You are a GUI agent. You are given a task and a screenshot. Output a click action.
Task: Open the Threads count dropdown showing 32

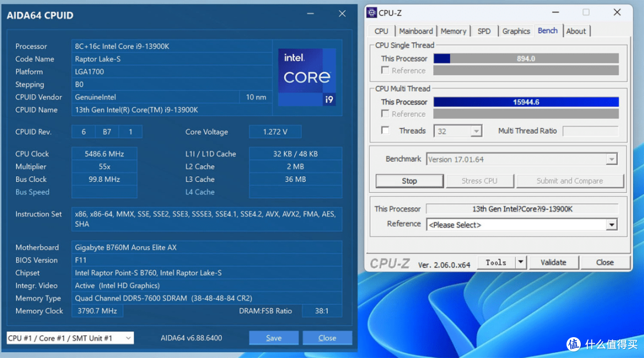click(476, 131)
